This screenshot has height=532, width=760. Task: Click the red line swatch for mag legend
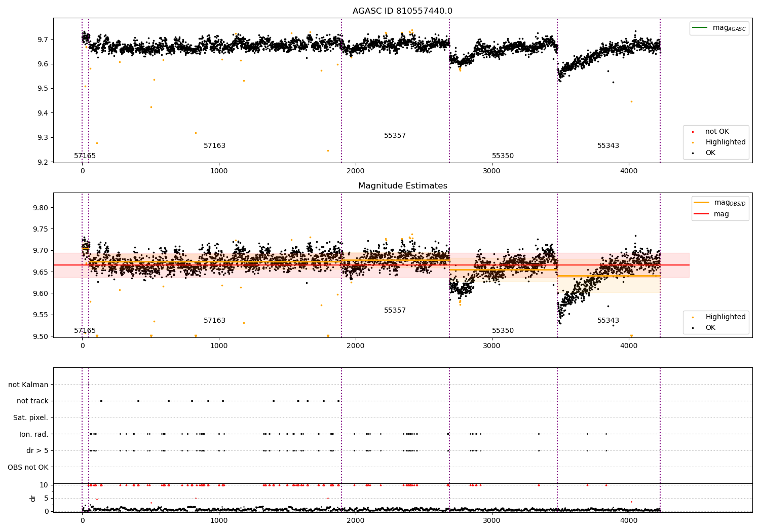(x=701, y=214)
